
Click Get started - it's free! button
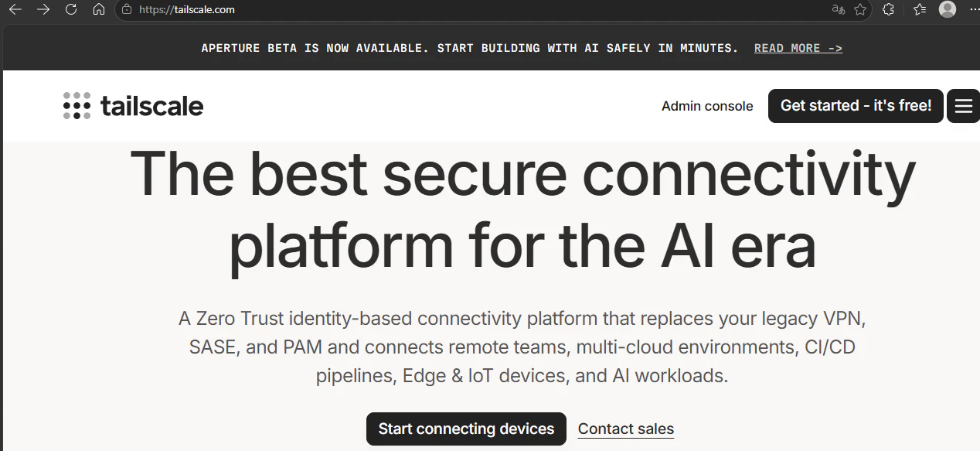(x=856, y=106)
